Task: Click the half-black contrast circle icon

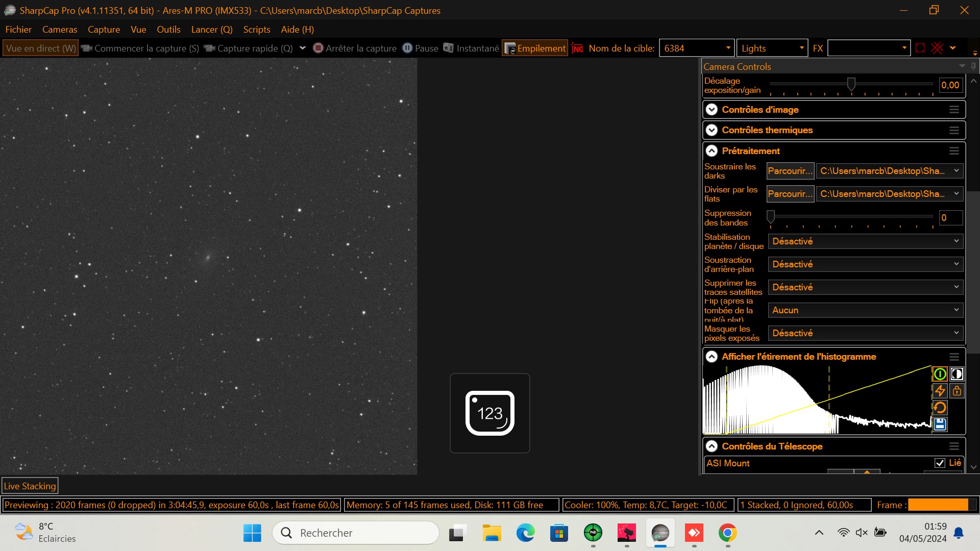Action: point(957,374)
